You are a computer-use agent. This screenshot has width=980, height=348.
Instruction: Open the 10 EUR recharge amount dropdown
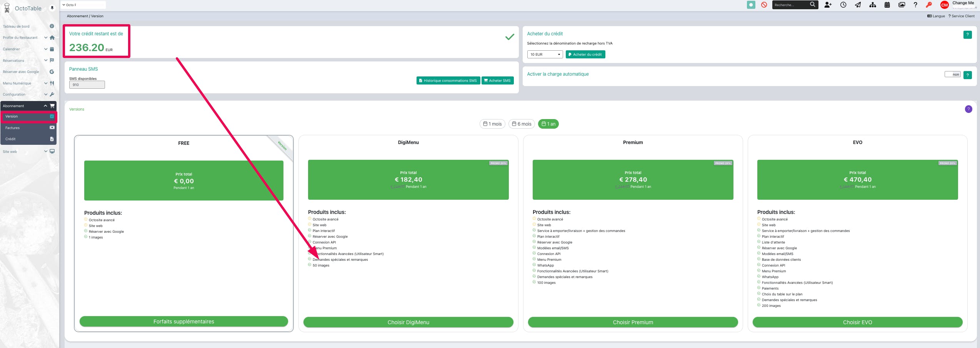point(545,55)
